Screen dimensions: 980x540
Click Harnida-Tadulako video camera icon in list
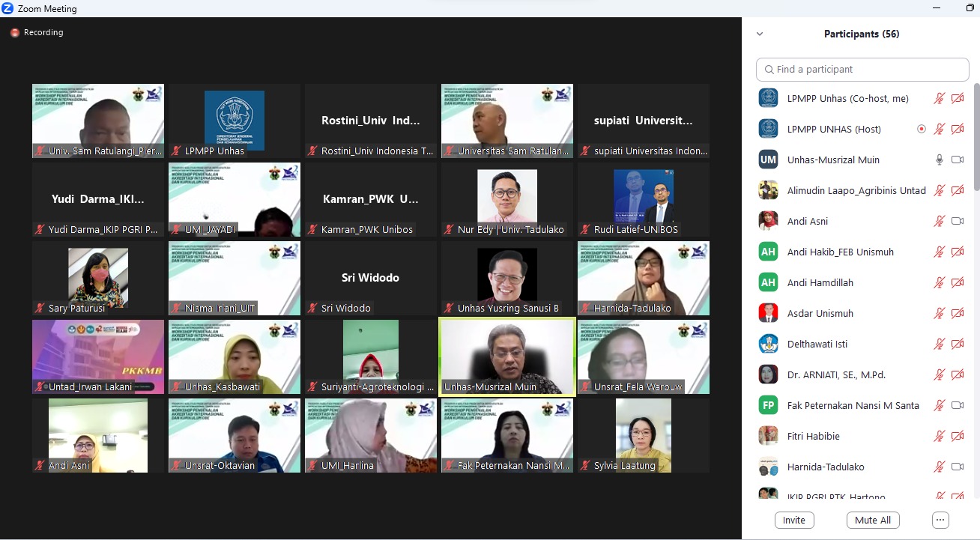957,467
